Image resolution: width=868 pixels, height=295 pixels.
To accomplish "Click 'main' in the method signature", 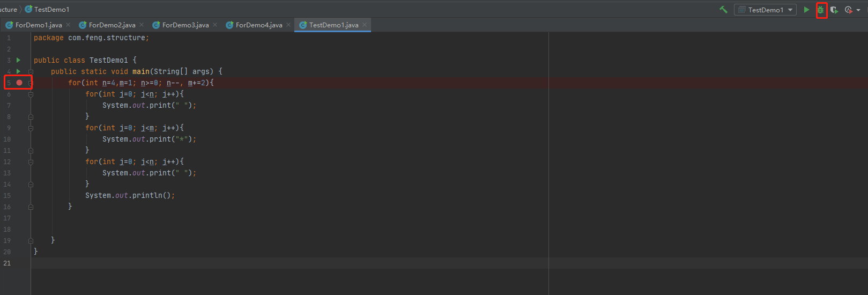I will [x=141, y=71].
